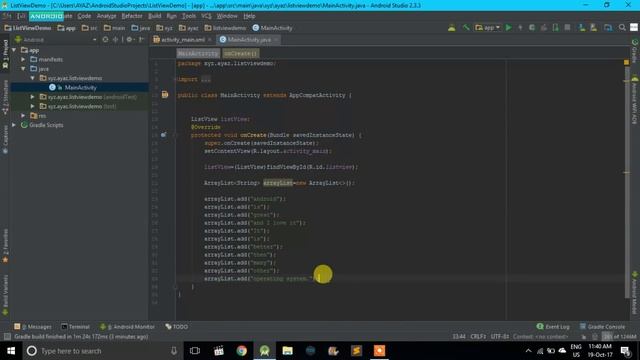The width and height of the screenshot is (640, 360).
Task: Expand the xyz.ayaz.listviewdemo (androidTest) package
Action: (33, 97)
